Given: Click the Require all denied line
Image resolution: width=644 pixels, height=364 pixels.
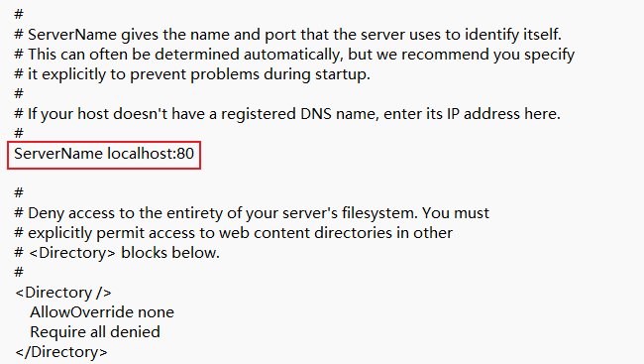Looking at the screenshot, I should click(x=95, y=332).
